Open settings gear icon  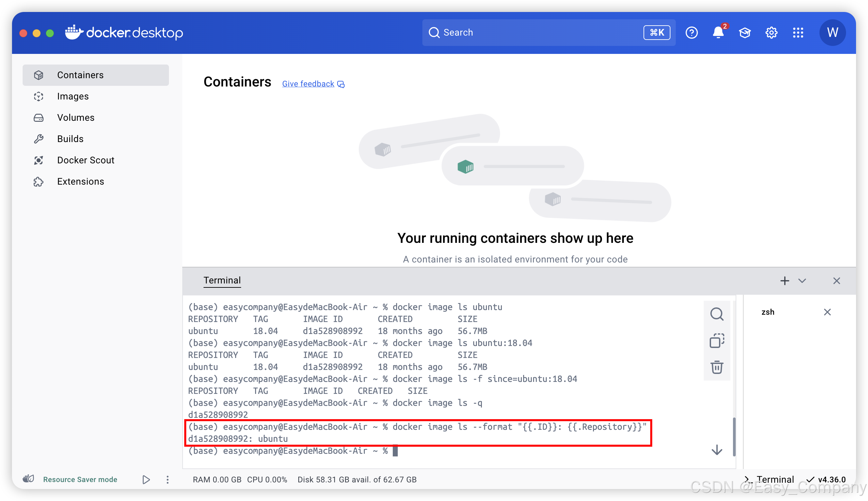[x=771, y=33]
